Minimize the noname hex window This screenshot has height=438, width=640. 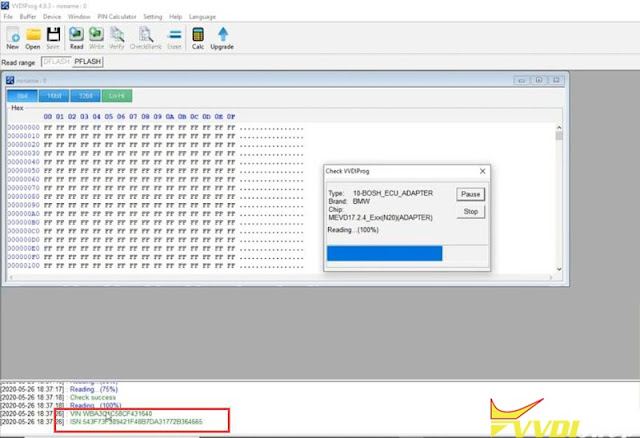(522, 80)
